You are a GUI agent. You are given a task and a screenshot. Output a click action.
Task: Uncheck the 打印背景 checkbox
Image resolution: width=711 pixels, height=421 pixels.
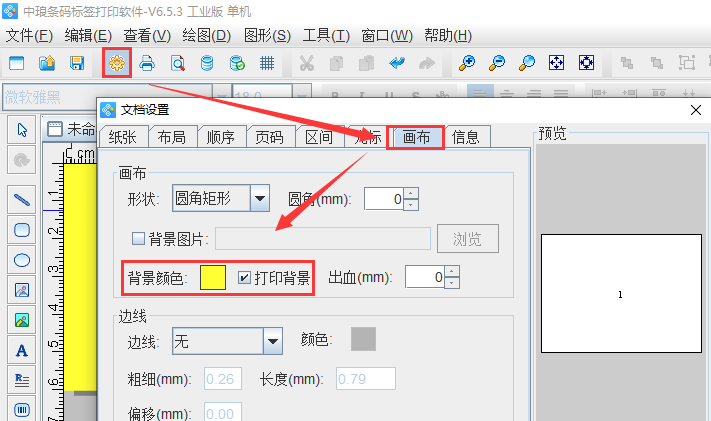(244, 277)
